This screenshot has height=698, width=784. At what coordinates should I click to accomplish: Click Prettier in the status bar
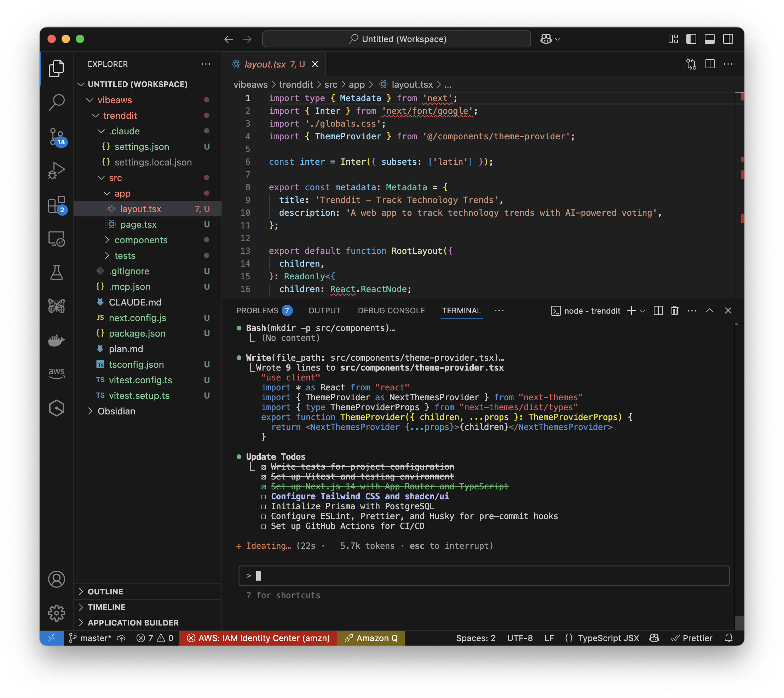(691, 638)
